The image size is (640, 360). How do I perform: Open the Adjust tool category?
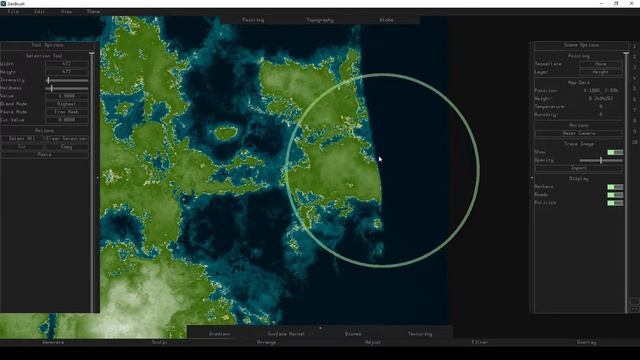click(x=373, y=342)
